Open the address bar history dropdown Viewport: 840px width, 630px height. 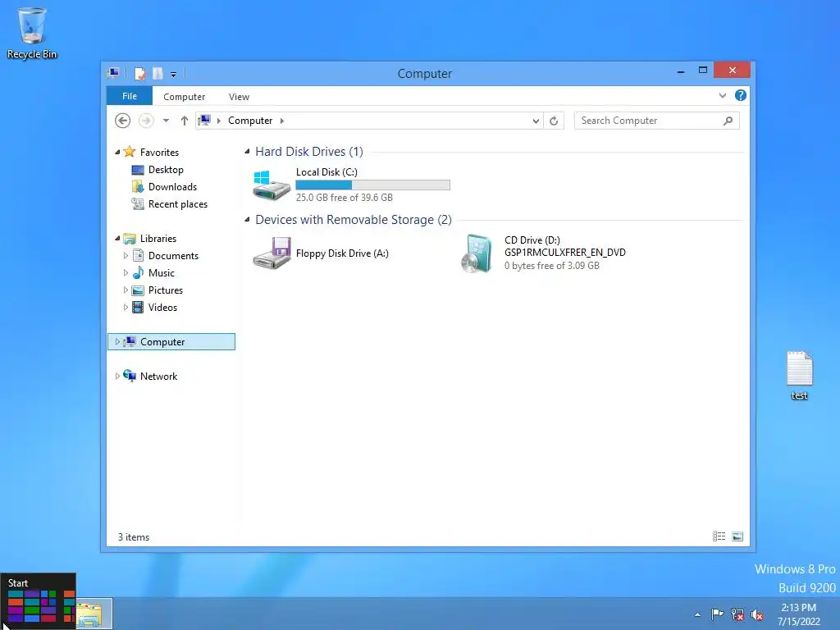click(x=536, y=121)
